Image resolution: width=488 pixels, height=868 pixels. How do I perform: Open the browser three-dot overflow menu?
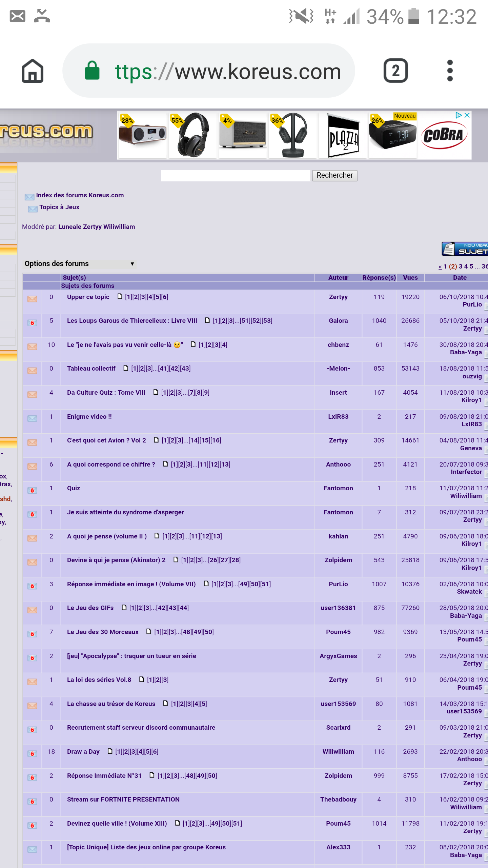(450, 71)
